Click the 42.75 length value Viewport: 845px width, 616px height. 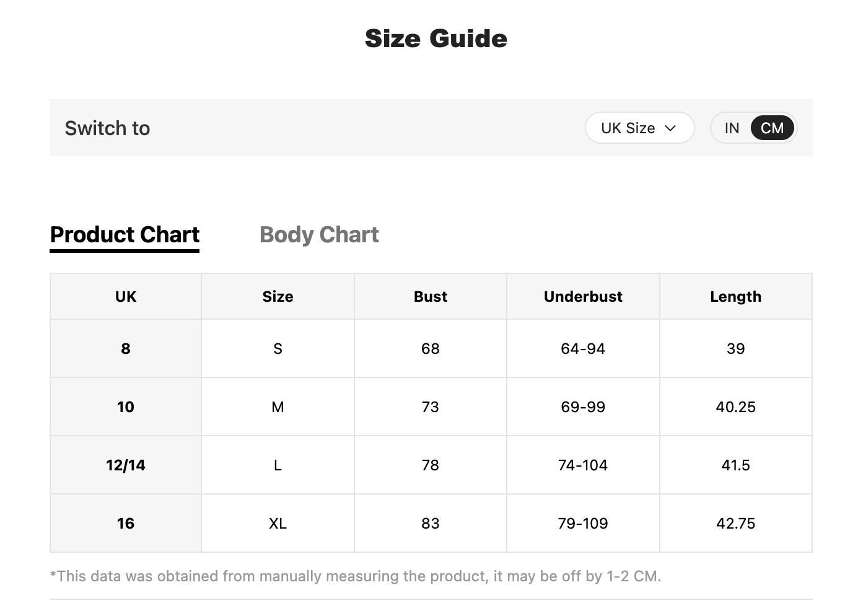point(736,524)
